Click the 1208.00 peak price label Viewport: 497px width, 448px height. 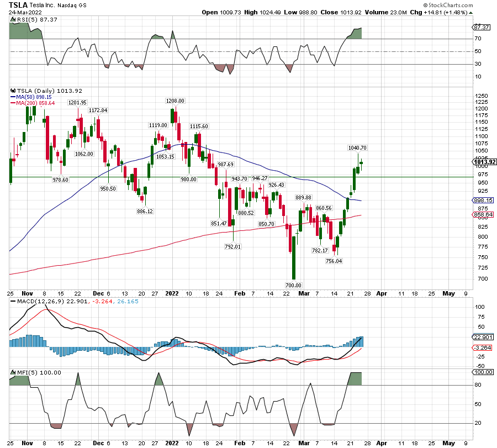[175, 101]
